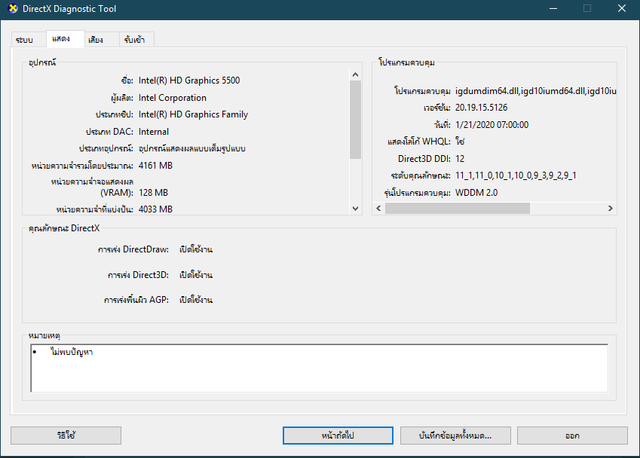Click the Direct3D DDI value 12
Image resolution: width=640 pixels, height=458 pixels.
[x=460, y=159]
